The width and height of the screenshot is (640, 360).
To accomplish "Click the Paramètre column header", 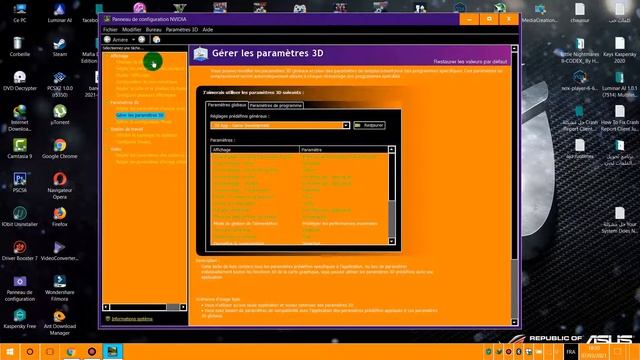I will pos(344,150).
